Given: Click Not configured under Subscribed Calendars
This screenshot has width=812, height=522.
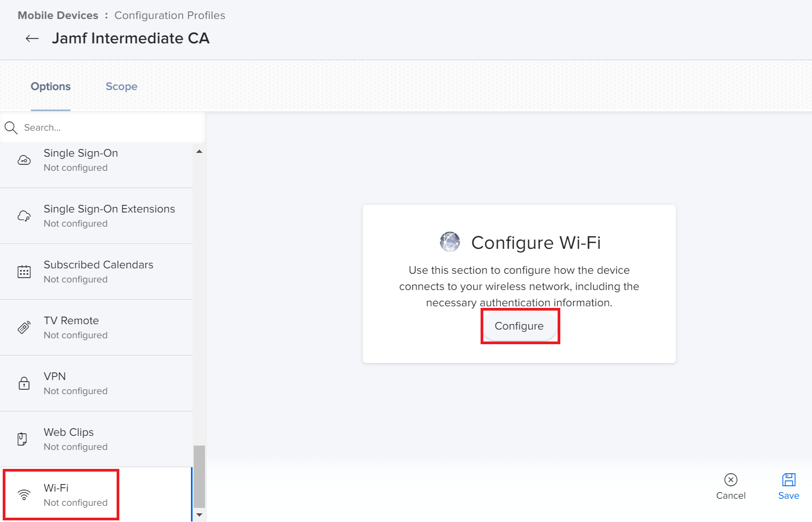Looking at the screenshot, I should coord(75,279).
